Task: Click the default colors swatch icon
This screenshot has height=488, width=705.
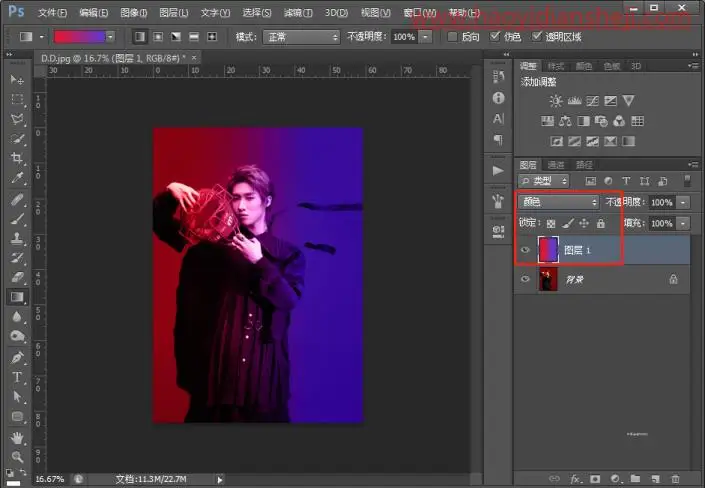Action: [9, 472]
